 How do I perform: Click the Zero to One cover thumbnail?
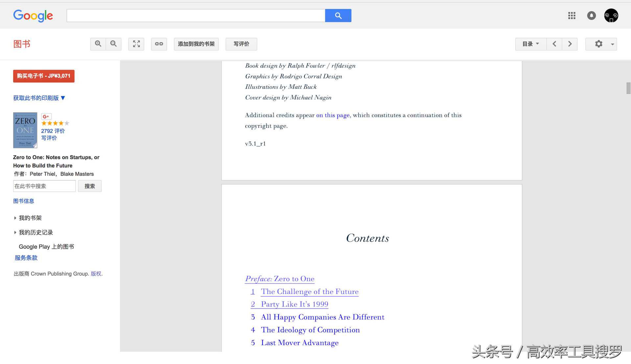[x=25, y=130]
